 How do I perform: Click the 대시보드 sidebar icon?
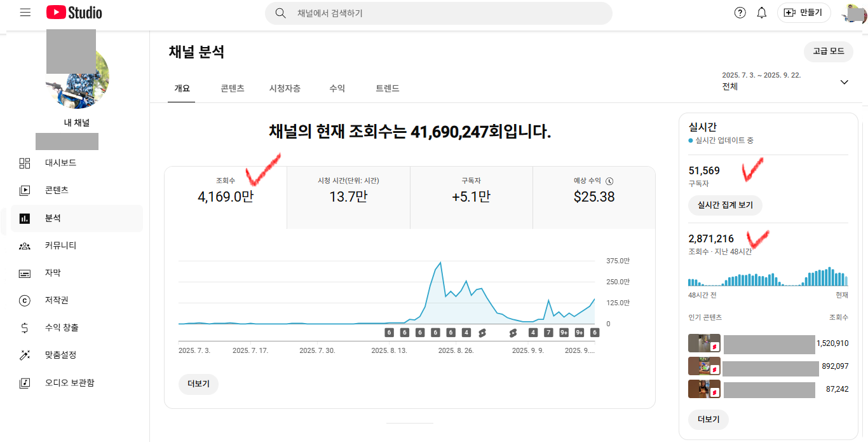25,163
